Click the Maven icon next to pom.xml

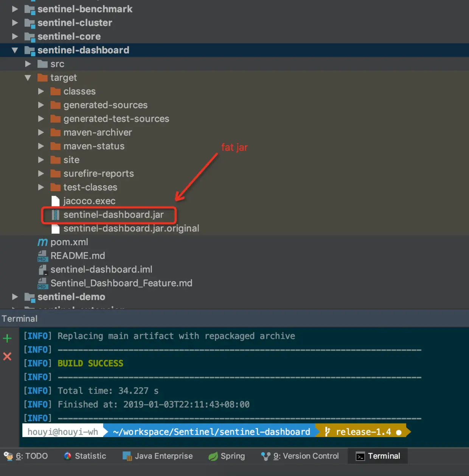tap(42, 242)
